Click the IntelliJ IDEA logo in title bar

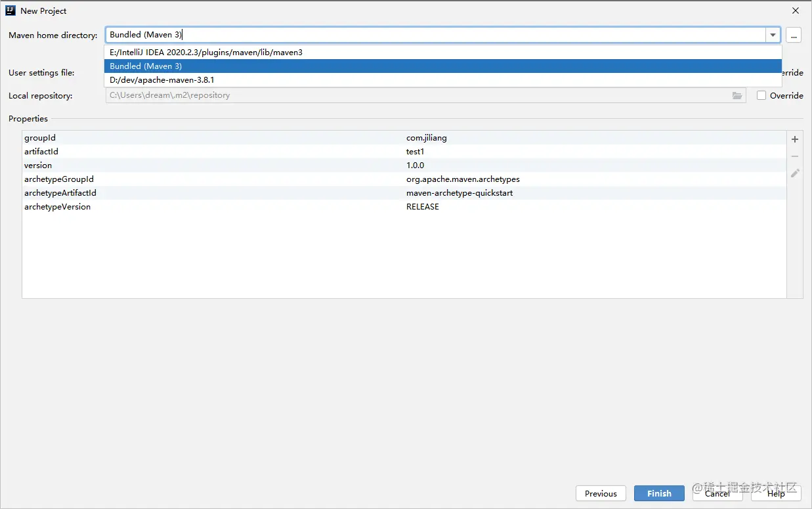pyautogui.click(x=11, y=11)
